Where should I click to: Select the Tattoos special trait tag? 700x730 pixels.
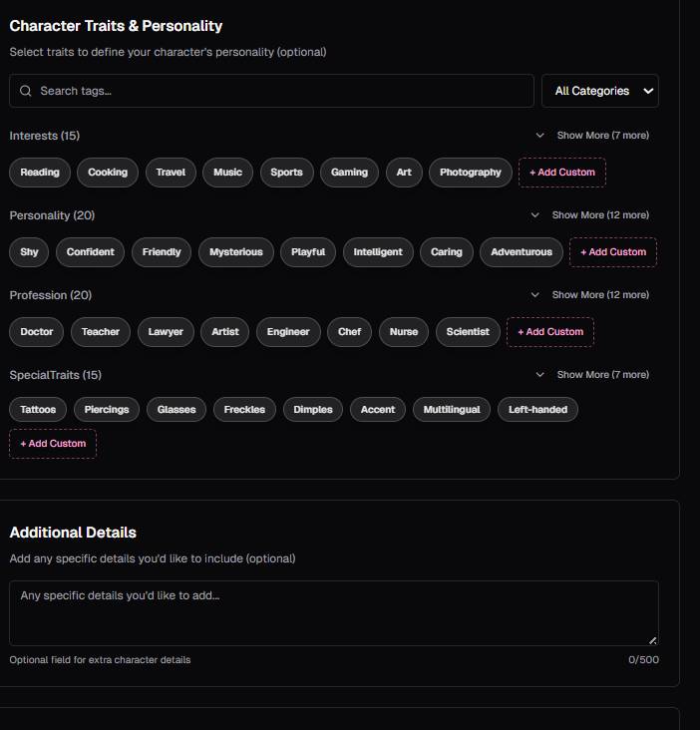(x=38, y=410)
